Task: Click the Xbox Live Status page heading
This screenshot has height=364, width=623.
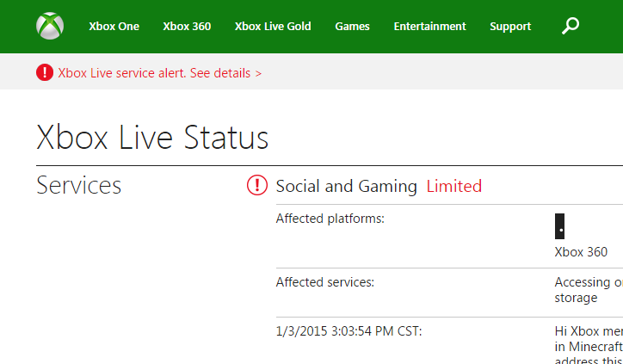Action: 152,138
